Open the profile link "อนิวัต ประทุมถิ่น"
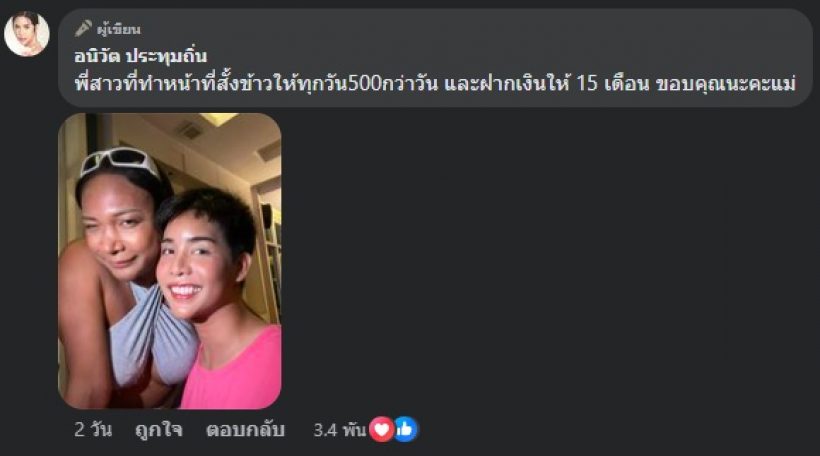The height and width of the screenshot is (456, 820). [141, 55]
